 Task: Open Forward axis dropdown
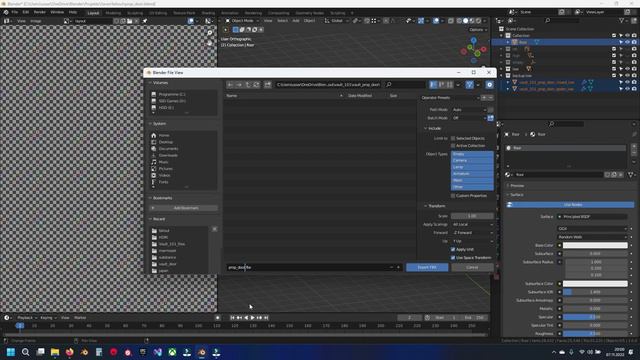472,233
